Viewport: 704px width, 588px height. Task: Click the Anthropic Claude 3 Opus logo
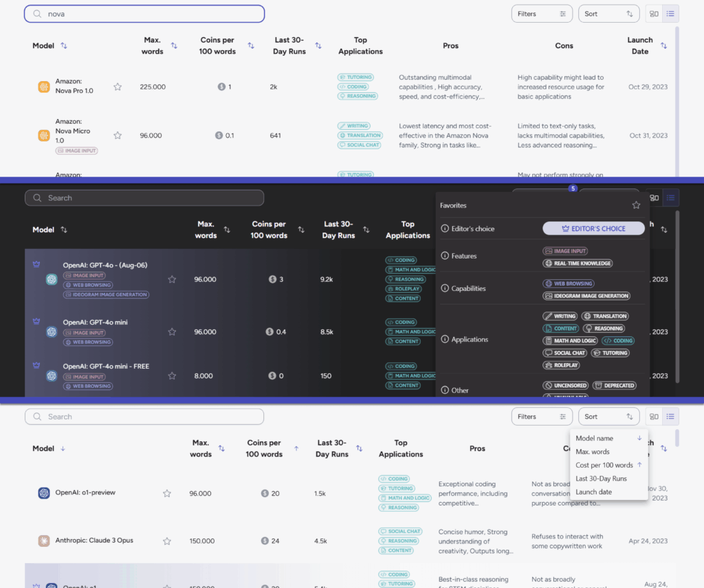(44, 541)
